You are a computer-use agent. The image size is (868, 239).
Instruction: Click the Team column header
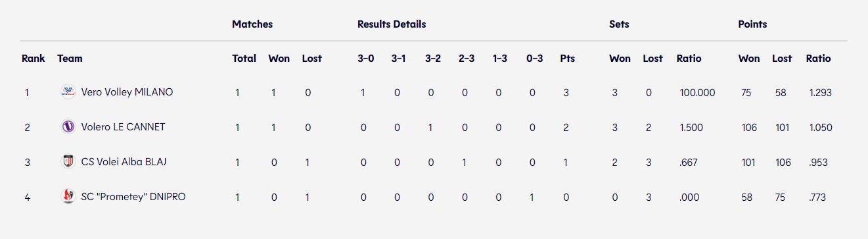(x=70, y=59)
